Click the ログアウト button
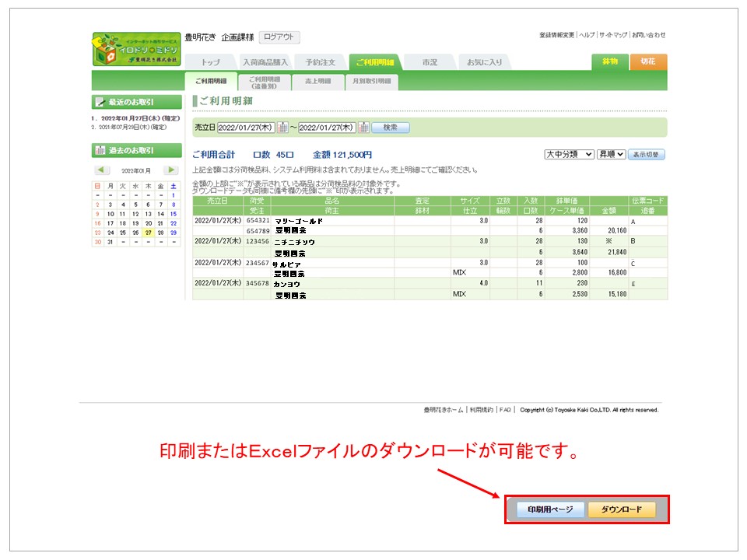Image resolution: width=747 pixels, height=560 pixels. [279, 37]
